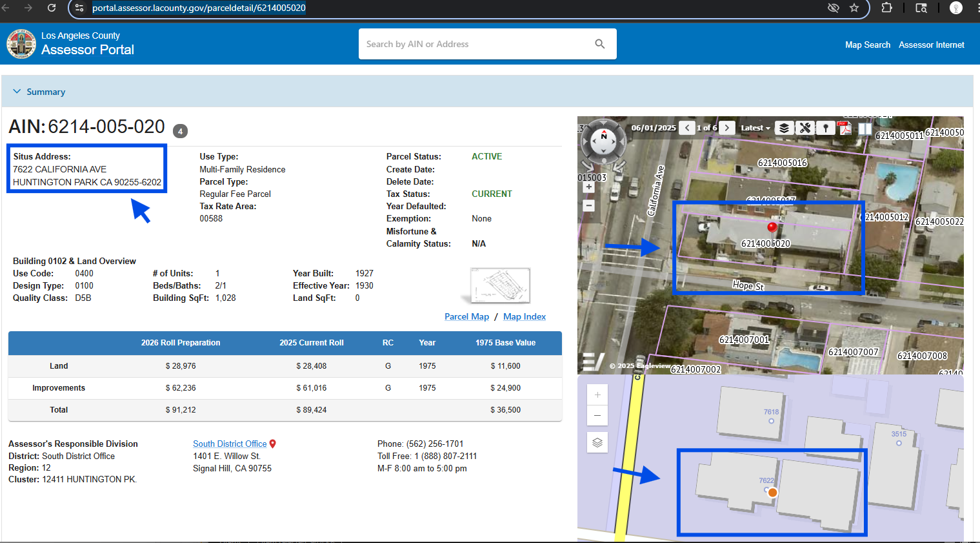Go to next aerial image (1 of 6)
The height and width of the screenshot is (543, 980).
[727, 128]
